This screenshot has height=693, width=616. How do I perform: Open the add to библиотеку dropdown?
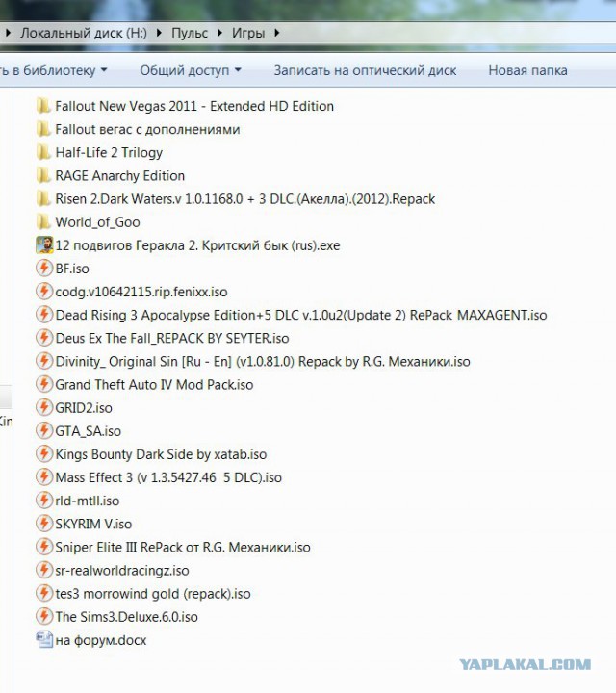click(53, 70)
